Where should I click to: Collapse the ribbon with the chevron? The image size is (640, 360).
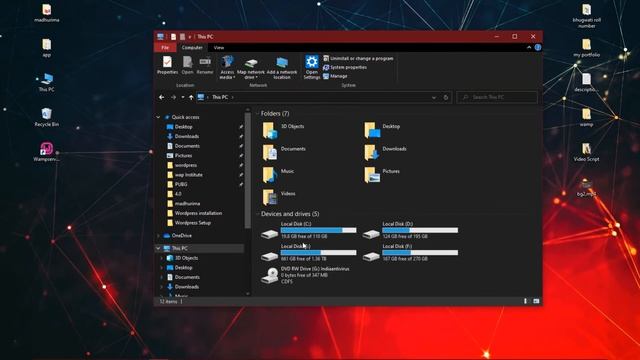(x=529, y=47)
